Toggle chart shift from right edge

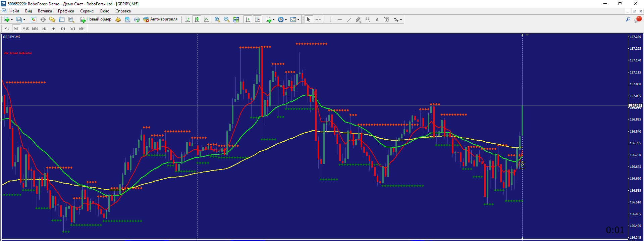[257, 19]
